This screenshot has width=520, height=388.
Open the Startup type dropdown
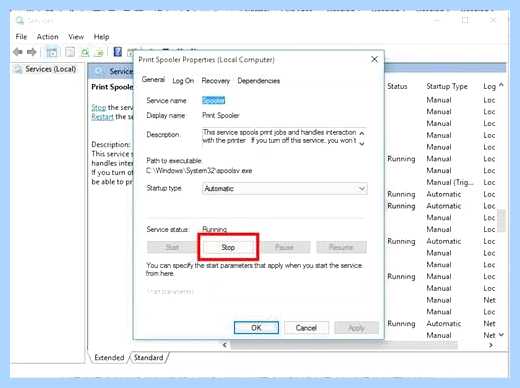pyautogui.click(x=285, y=189)
